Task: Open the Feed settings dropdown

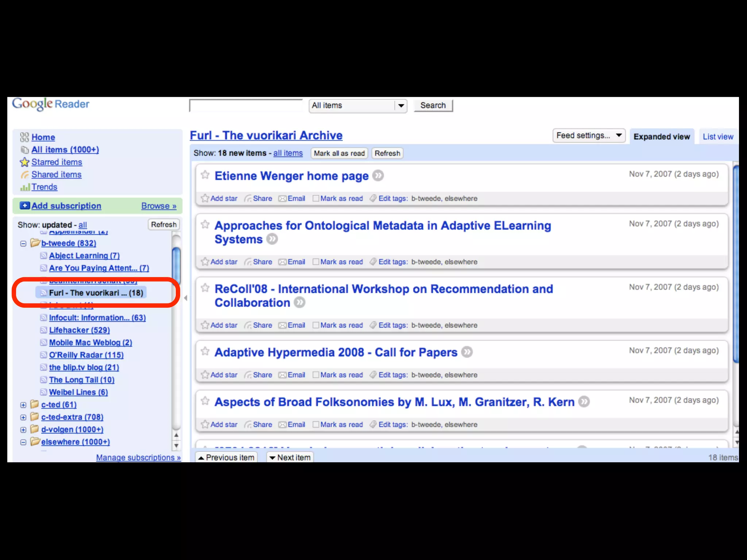Action: coord(589,136)
